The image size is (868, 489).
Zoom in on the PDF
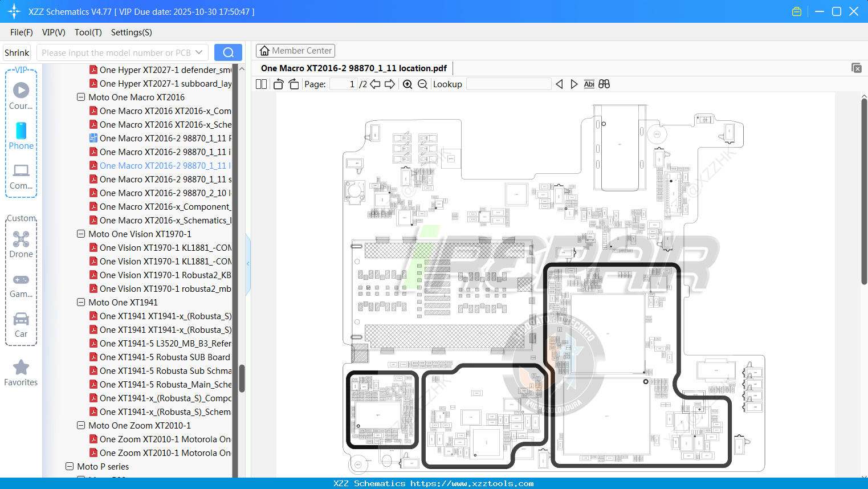coord(407,84)
